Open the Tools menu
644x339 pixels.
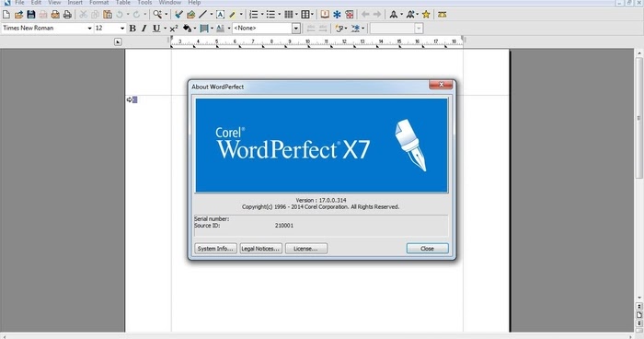[144, 3]
